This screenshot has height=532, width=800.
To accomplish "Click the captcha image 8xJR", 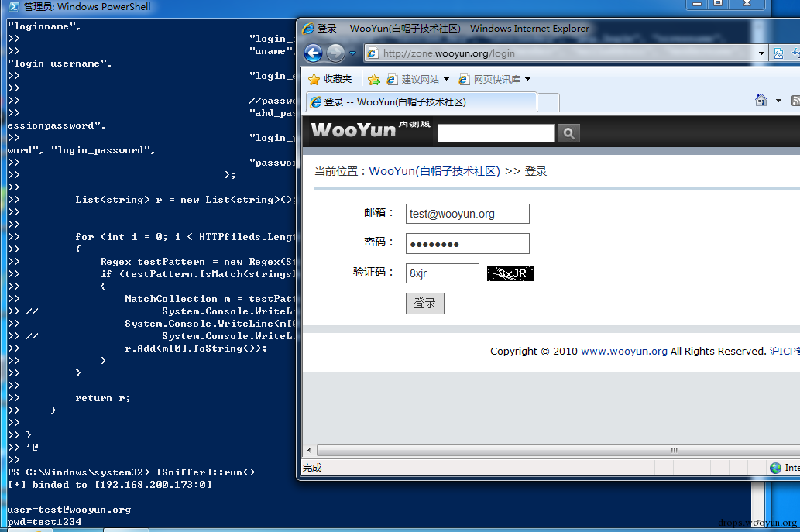I will (510, 273).
